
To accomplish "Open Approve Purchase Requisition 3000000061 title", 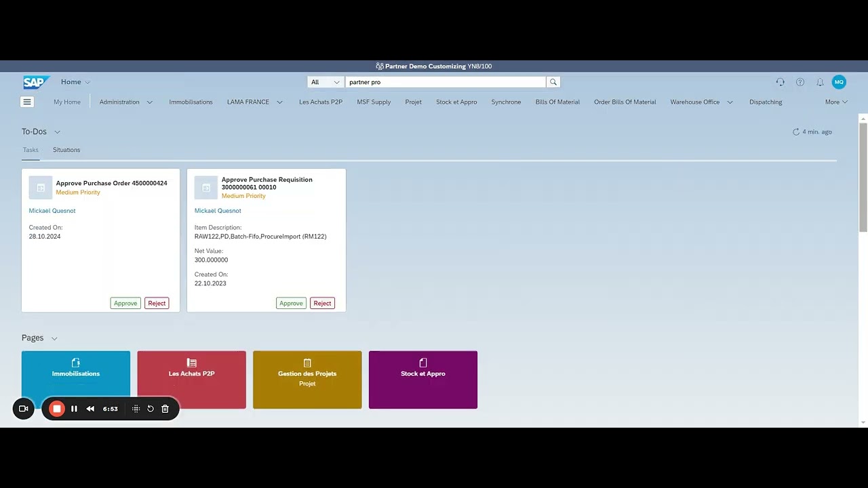I will click(267, 183).
